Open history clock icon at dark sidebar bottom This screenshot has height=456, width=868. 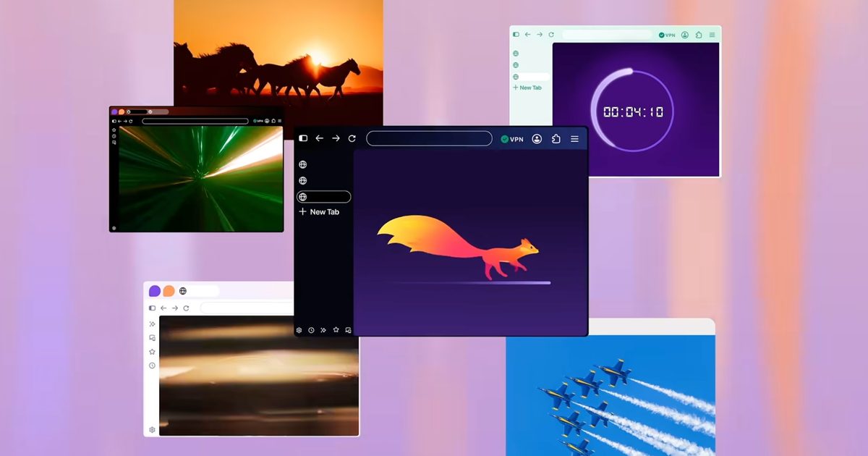click(x=311, y=330)
